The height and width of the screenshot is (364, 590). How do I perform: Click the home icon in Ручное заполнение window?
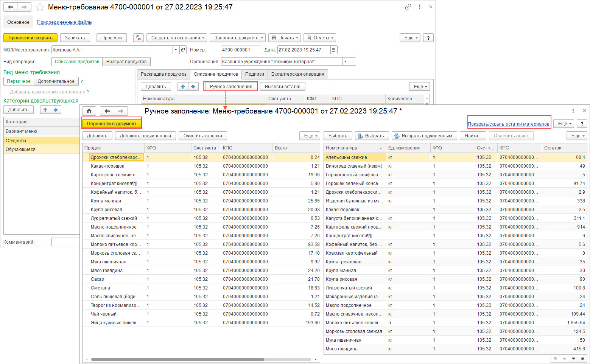pyautogui.click(x=89, y=111)
